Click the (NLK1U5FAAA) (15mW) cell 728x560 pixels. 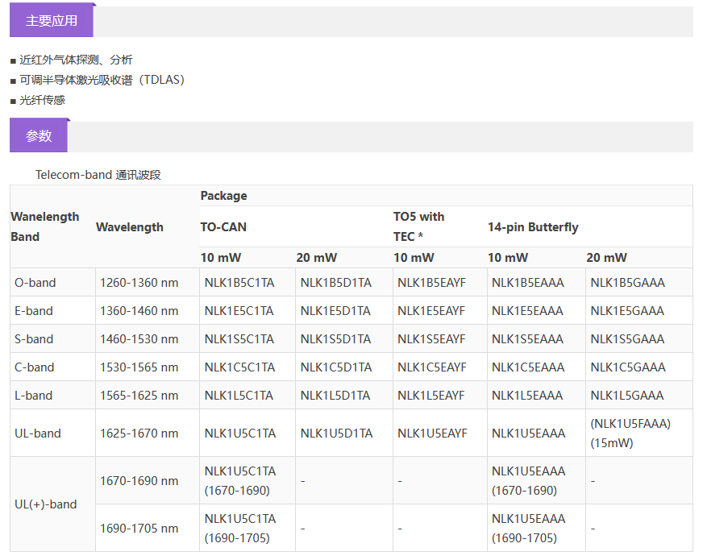630,433
